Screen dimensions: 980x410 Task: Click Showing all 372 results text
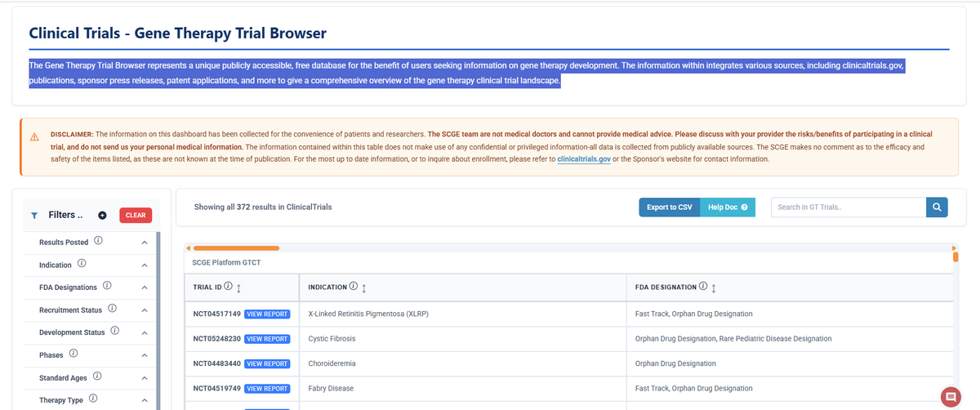[x=263, y=207]
